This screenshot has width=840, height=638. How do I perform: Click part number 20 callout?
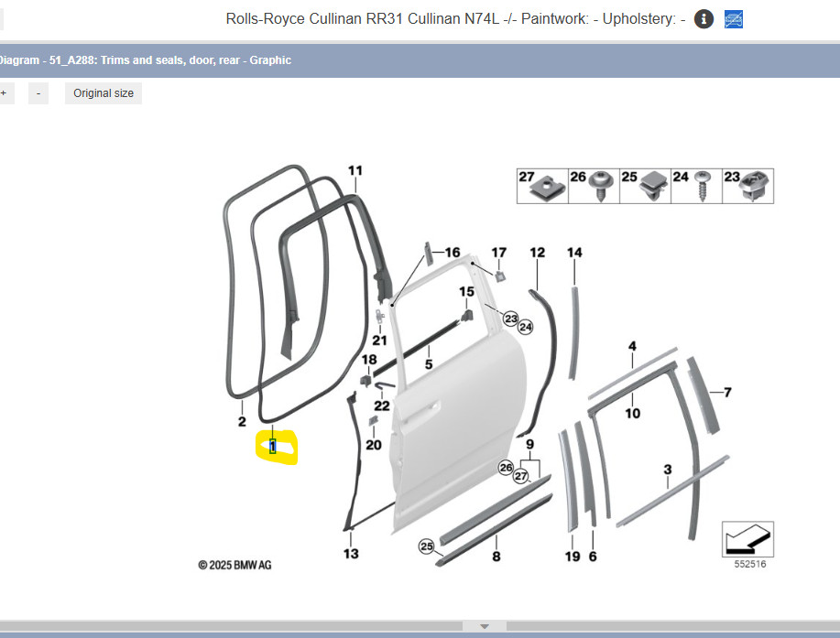(x=374, y=445)
